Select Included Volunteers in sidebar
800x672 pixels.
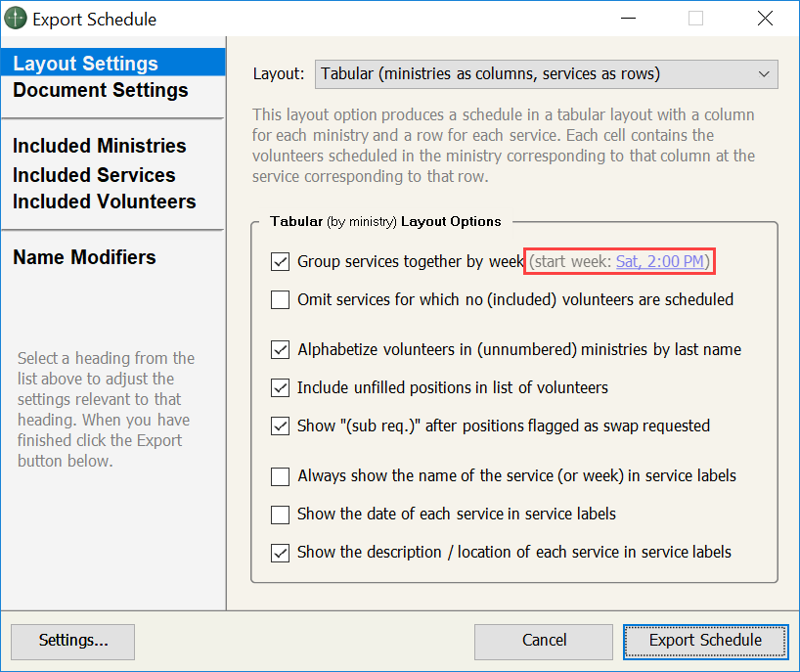coord(104,202)
